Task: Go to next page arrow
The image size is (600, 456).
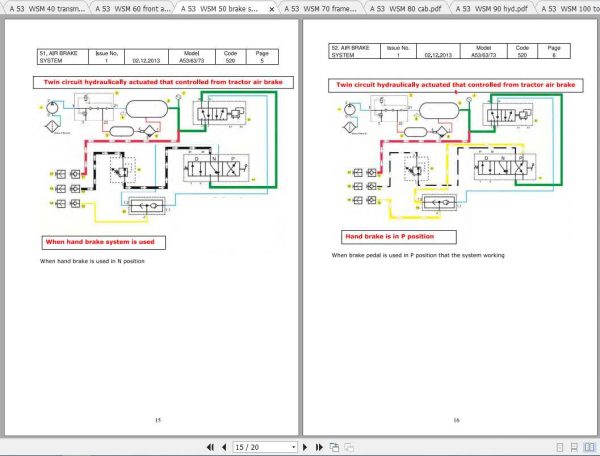Action: 305,447
